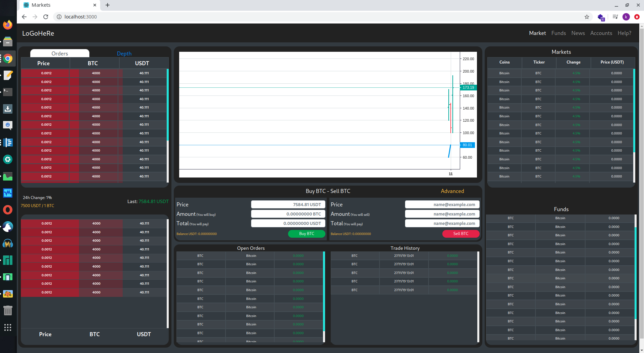
Task: Click the Advanced trading link
Action: (452, 191)
